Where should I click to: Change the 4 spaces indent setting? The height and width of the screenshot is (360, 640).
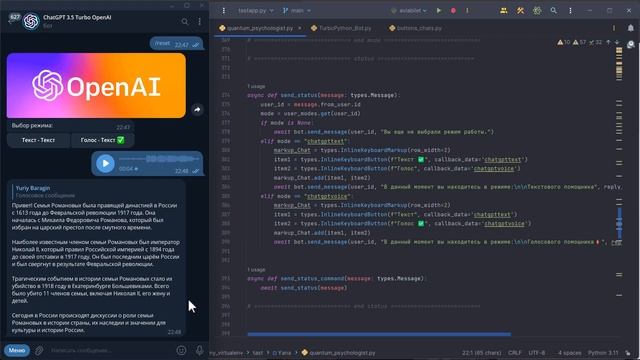pyautogui.click(x=569, y=353)
